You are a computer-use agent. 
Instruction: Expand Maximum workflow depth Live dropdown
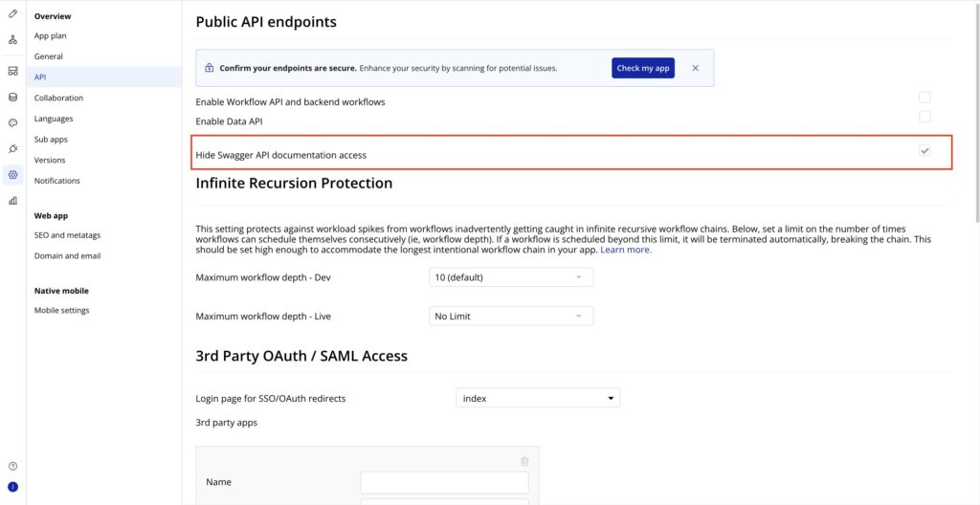511,317
